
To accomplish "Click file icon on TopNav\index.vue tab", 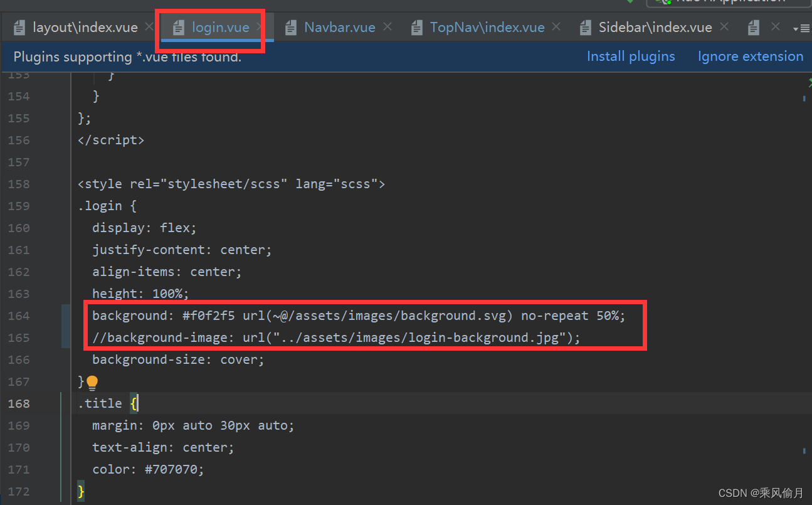I will pos(417,28).
